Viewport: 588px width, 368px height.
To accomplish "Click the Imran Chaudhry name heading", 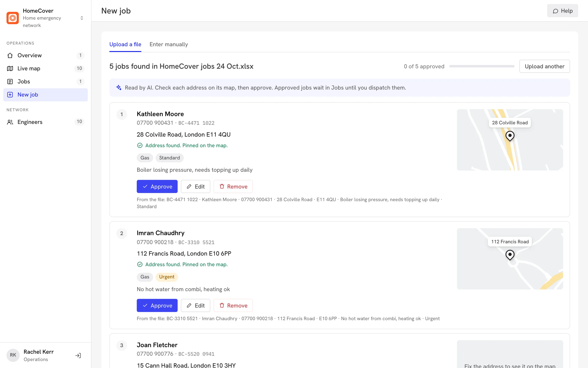I will click(x=160, y=233).
